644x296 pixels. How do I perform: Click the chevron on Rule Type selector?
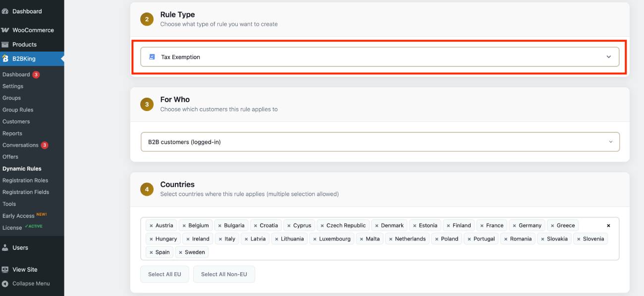[609, 57]
